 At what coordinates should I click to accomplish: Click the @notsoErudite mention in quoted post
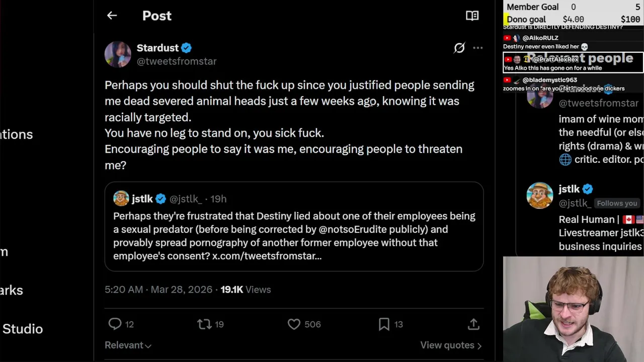[353, 229]
